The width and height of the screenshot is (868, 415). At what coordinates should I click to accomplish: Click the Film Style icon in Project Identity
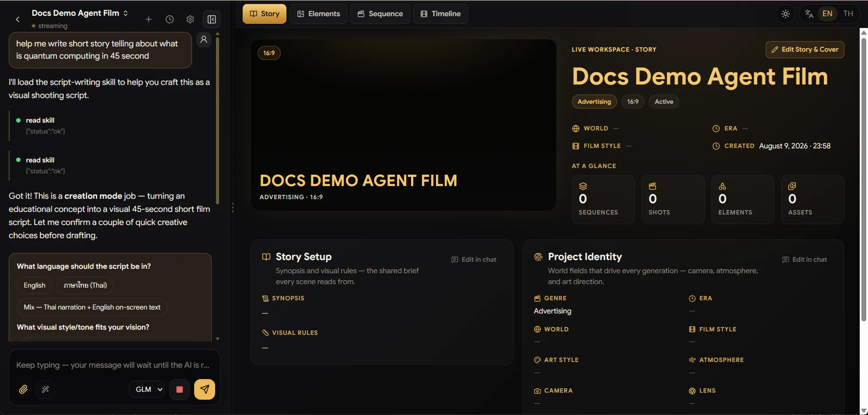tap(692, 329)
